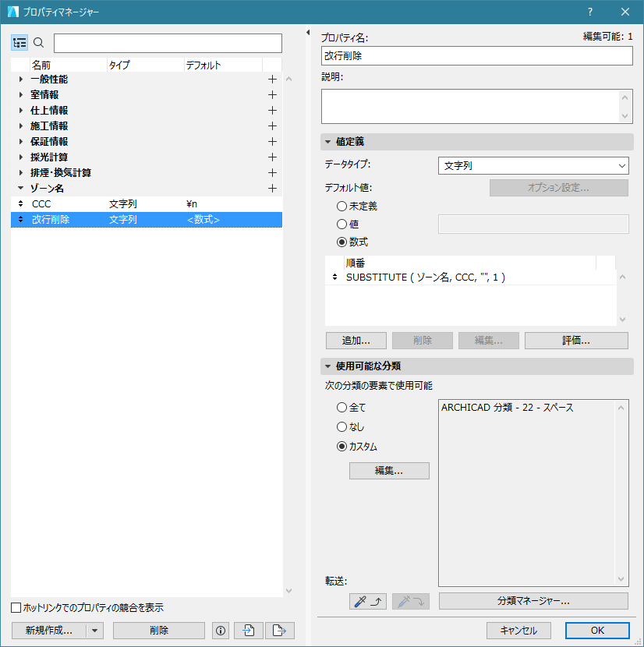Enable ホットリンクでのプロパティの競合を表示 checkbox
Viewport: 644px width, 647px height.
pos(16,607)
